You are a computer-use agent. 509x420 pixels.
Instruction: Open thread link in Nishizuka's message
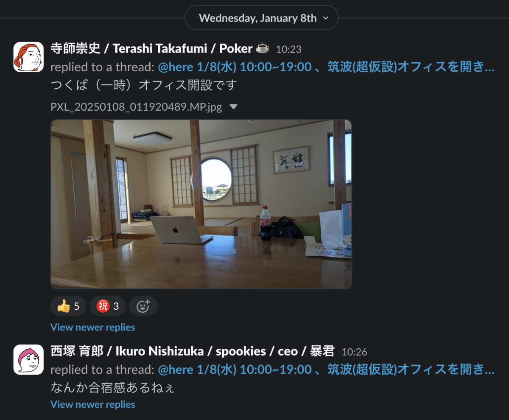pos(326,370)
